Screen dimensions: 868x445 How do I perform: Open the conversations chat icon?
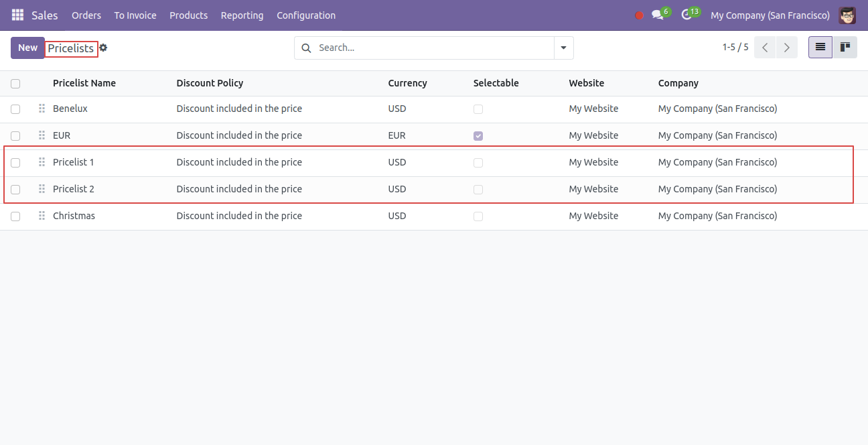click(658, 15)
